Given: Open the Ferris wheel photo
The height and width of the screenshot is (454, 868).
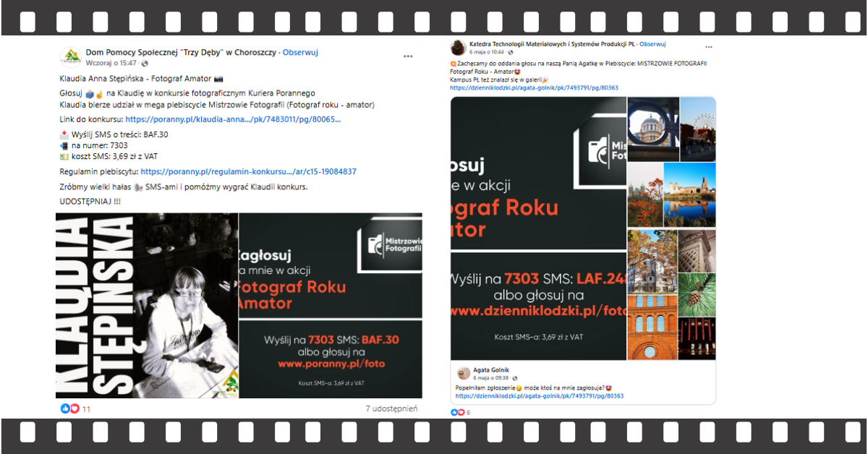Looking at the screenshot, I should tap(698, 129).
